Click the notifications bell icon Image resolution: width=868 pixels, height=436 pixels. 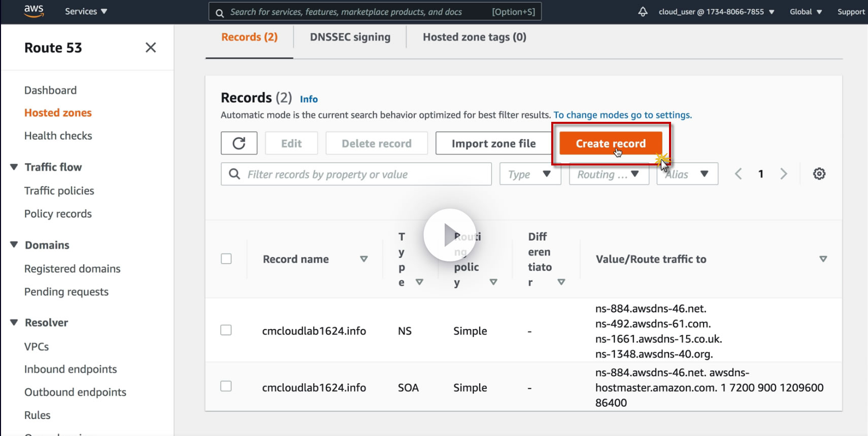643,12
